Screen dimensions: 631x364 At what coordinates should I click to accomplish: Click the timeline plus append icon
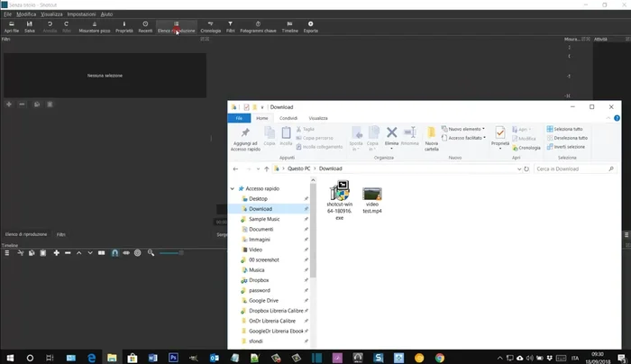pyautogui.click(x=57, y=253)
